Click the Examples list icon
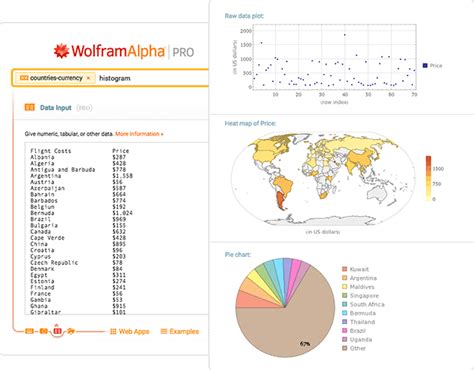This screenshot has width=474, height=370. click(163, 331)
